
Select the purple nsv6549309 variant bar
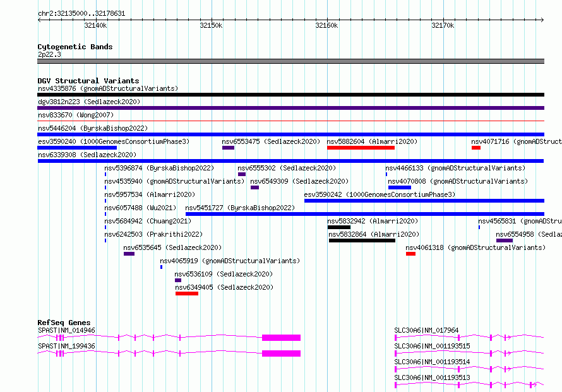255,187
